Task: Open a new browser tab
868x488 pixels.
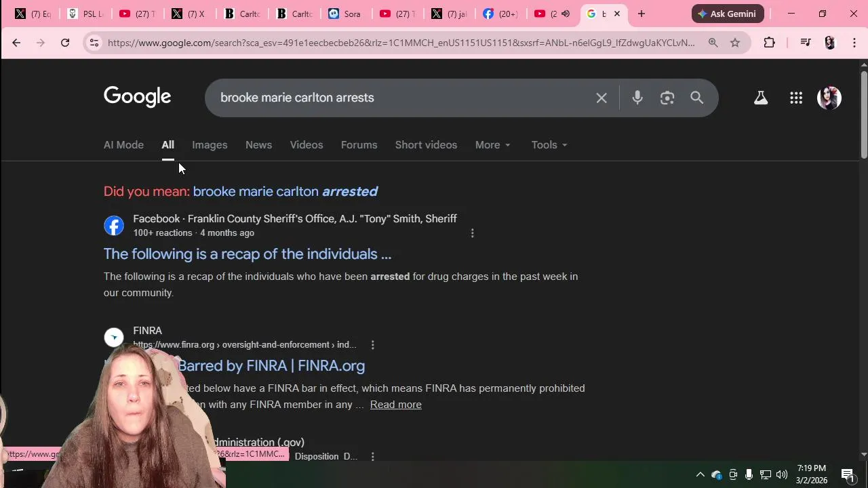Action: pyautogui.click(x=642, y=14)
